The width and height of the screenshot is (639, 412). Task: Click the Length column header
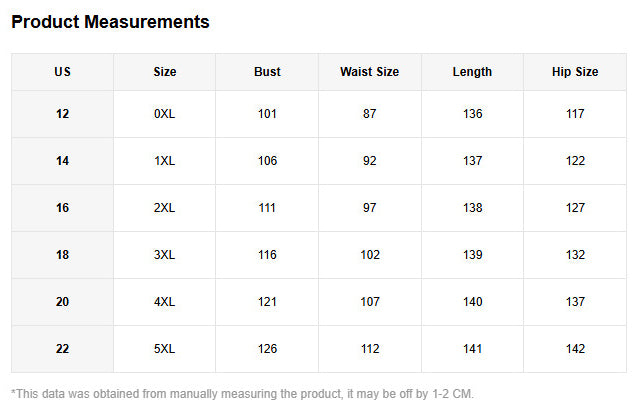point(472,72)
